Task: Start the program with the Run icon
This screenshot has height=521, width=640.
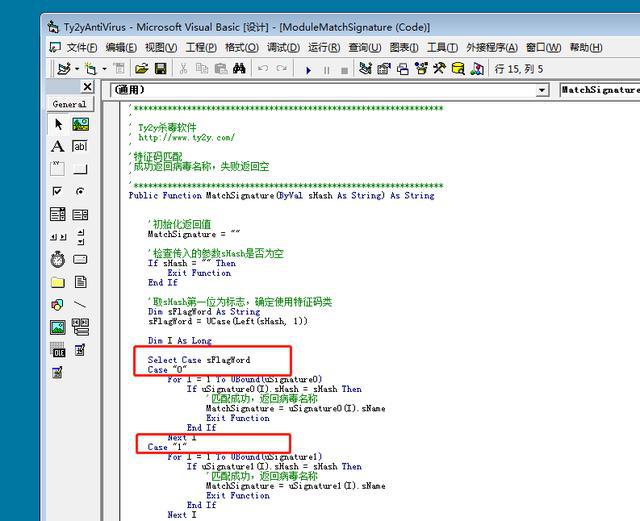Action: tap(309, 70)
